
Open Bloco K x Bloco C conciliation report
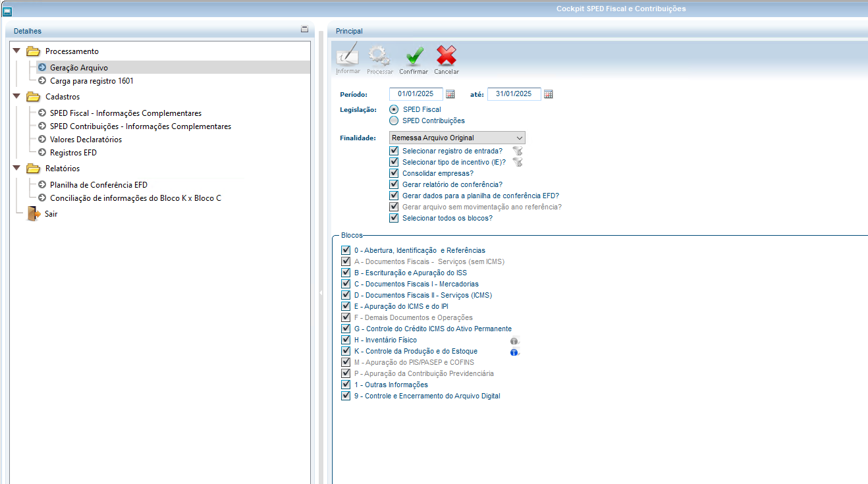[136, 198]
